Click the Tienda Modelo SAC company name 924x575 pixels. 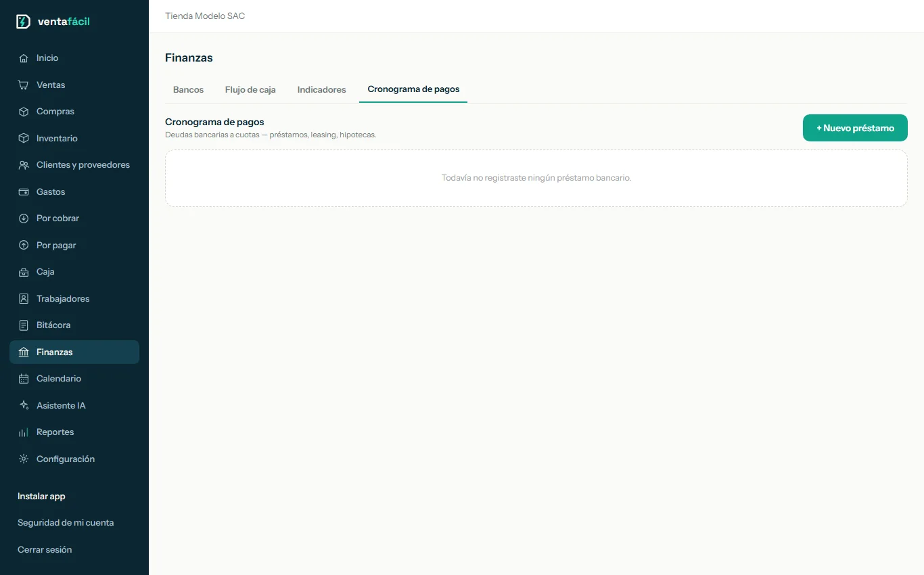205,16
